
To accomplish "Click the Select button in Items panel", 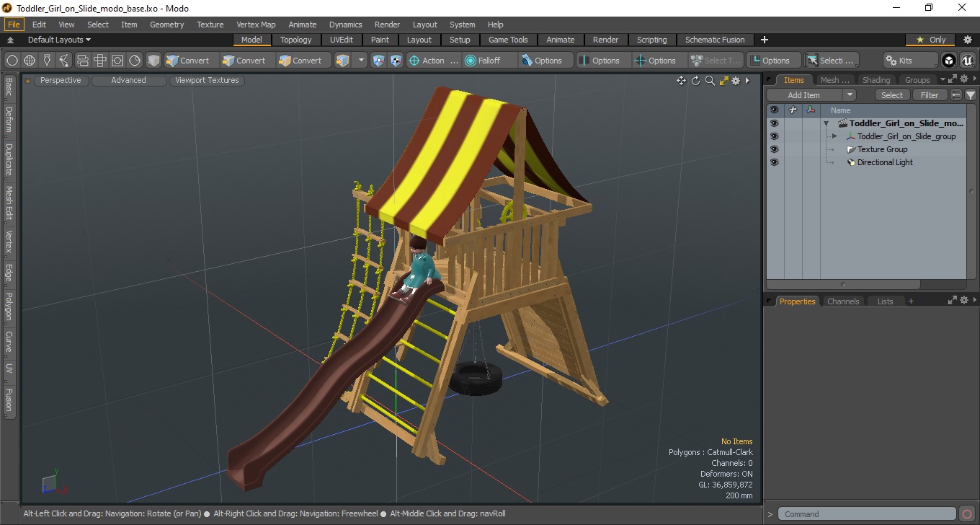I will coord(892,95).
